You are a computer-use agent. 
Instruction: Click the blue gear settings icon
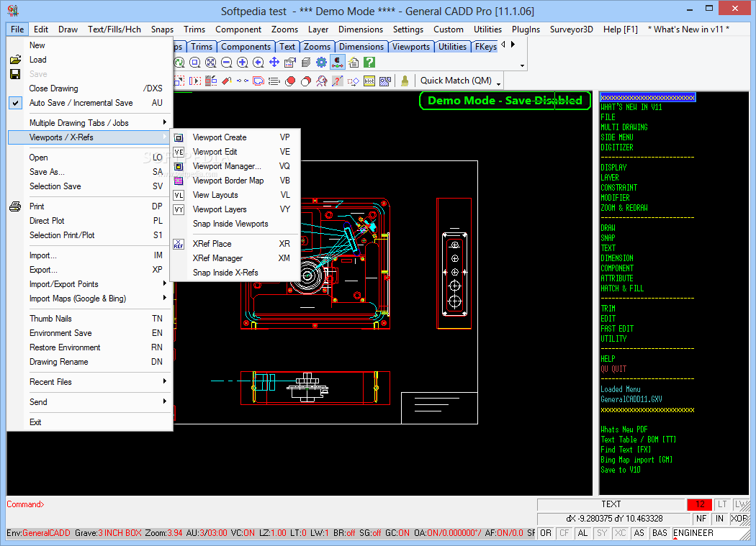(x=322, y=63)
